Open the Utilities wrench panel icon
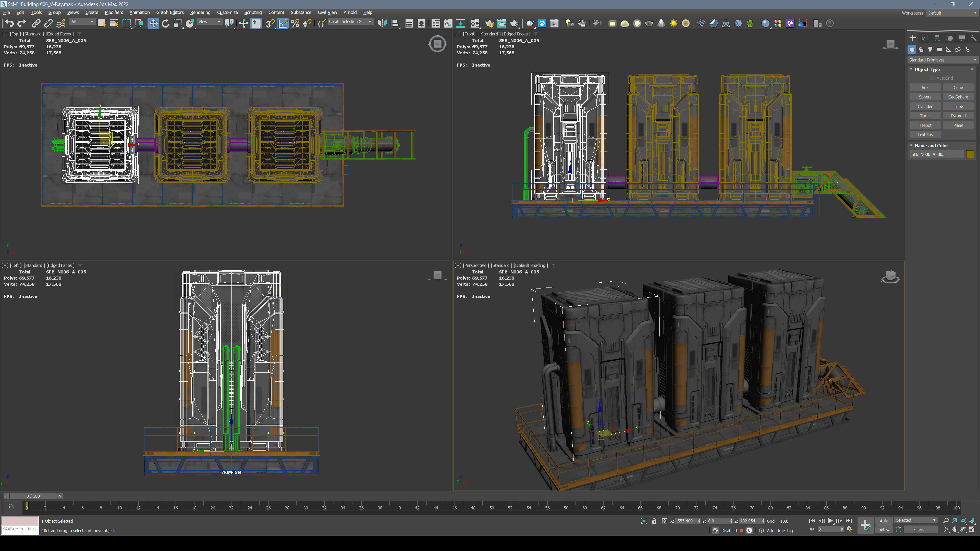This screenshot has width=980, height=551. click(x=974, y=38)
